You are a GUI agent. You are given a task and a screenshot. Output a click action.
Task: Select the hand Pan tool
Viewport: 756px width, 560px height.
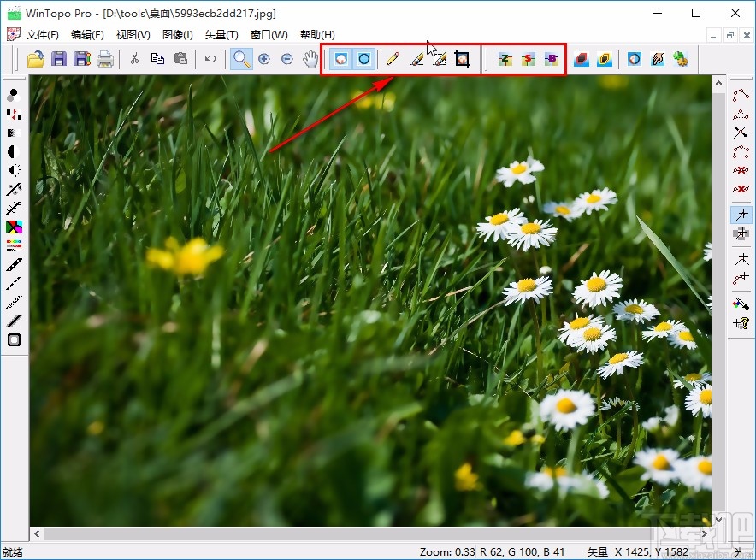tap(311, 59)
